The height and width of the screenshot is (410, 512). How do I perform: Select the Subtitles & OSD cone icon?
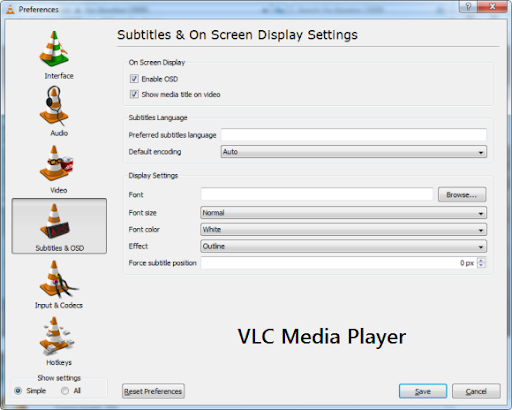[x=55, y=221]
